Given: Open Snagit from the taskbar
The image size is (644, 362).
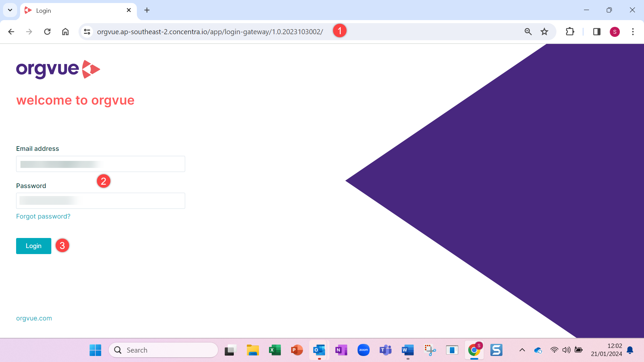Looking at the screenshot, I should [496, 350].
